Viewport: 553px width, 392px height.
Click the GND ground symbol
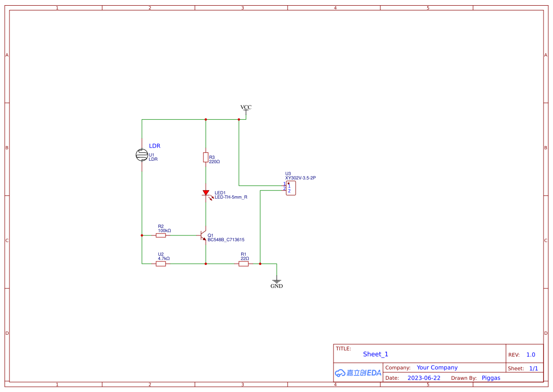tap(276, 281)
